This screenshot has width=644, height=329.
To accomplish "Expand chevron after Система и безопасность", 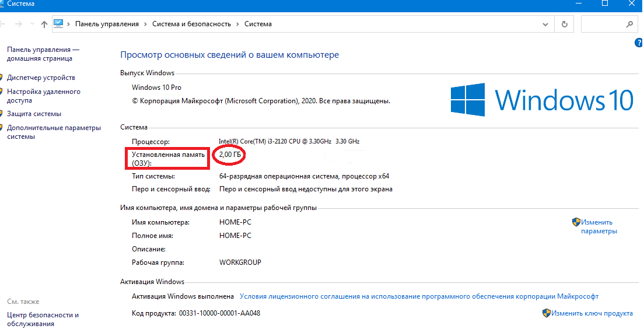I will tap(238, 24).
